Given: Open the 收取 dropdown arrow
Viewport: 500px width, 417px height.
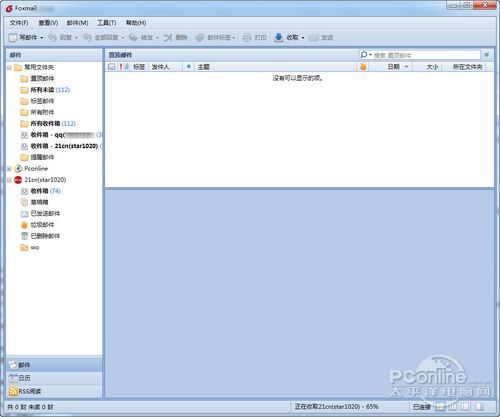Looking at the screenshot, I should click(303, 38).
